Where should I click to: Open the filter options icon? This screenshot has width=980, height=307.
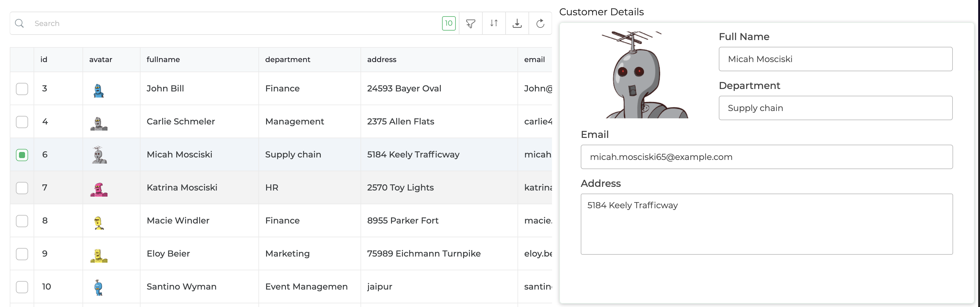pyautogui.click(x=470, y=23)
